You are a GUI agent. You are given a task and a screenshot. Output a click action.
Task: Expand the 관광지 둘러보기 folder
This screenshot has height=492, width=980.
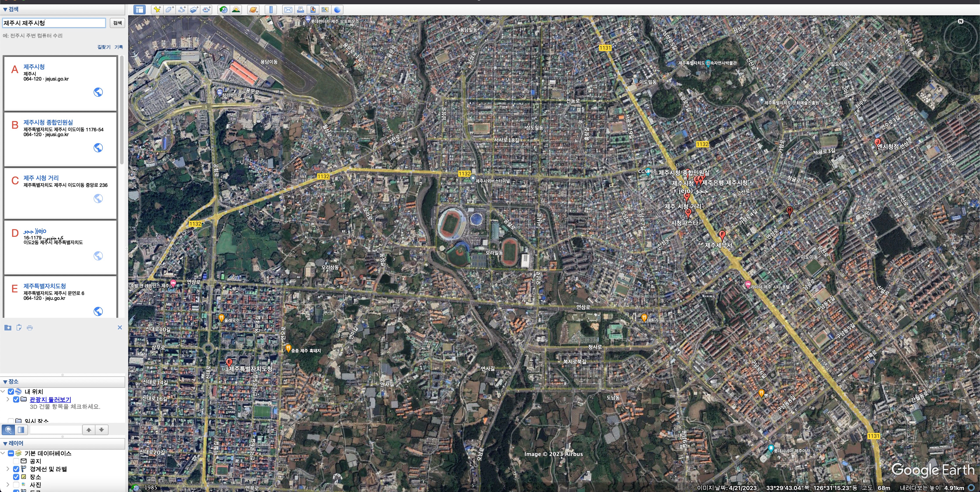8,399
